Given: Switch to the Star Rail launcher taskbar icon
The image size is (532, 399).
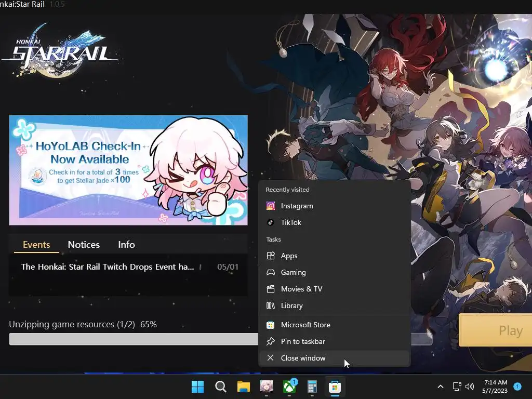Looking at the screenshot, I should pyautogui.click(x=267, y=387).
